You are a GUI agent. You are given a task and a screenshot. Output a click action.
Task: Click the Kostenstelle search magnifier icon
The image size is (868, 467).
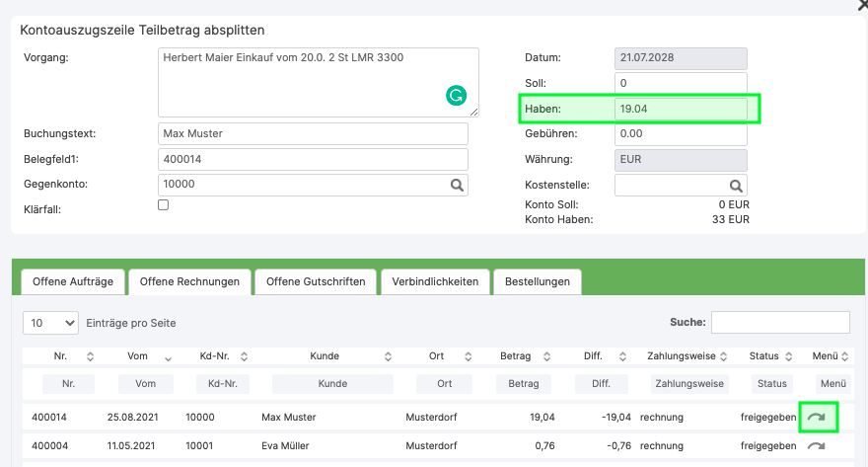pyautogui.click(x=736, y=185)
